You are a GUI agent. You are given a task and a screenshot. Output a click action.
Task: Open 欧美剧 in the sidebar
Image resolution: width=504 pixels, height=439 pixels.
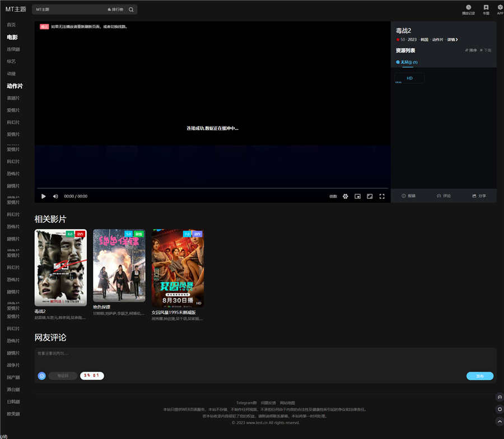coord(13,414)
